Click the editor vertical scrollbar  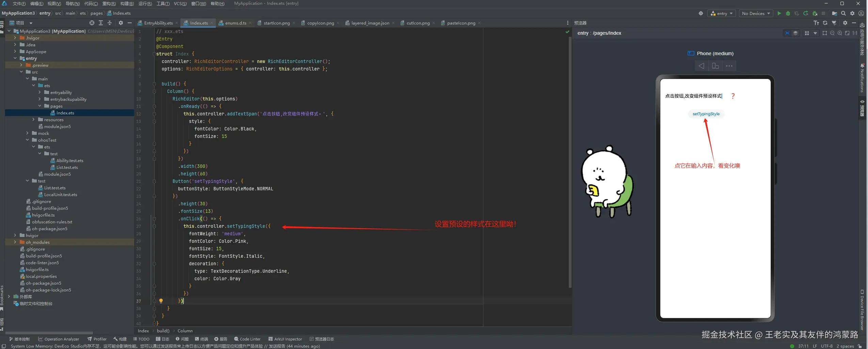[x=570, y=162]
